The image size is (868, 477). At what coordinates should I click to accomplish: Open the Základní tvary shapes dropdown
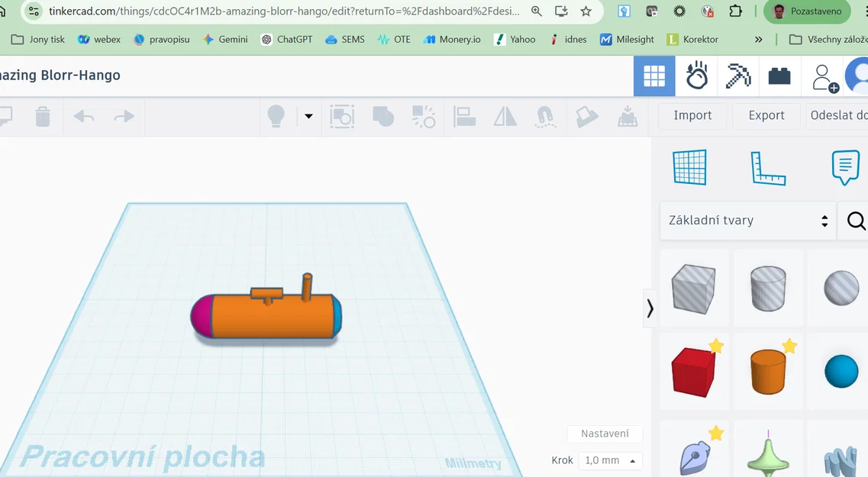(748, 221)
